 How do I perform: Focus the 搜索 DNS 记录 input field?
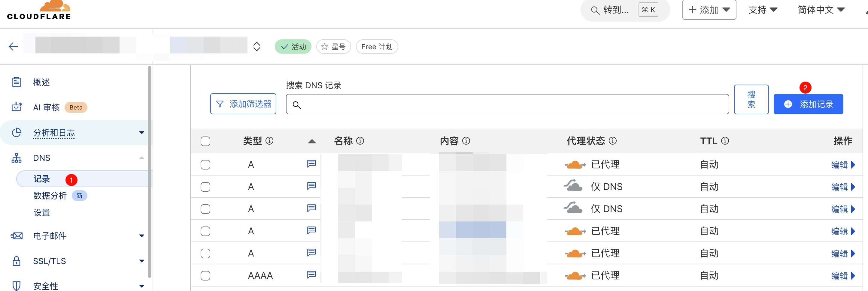(507, 104)
